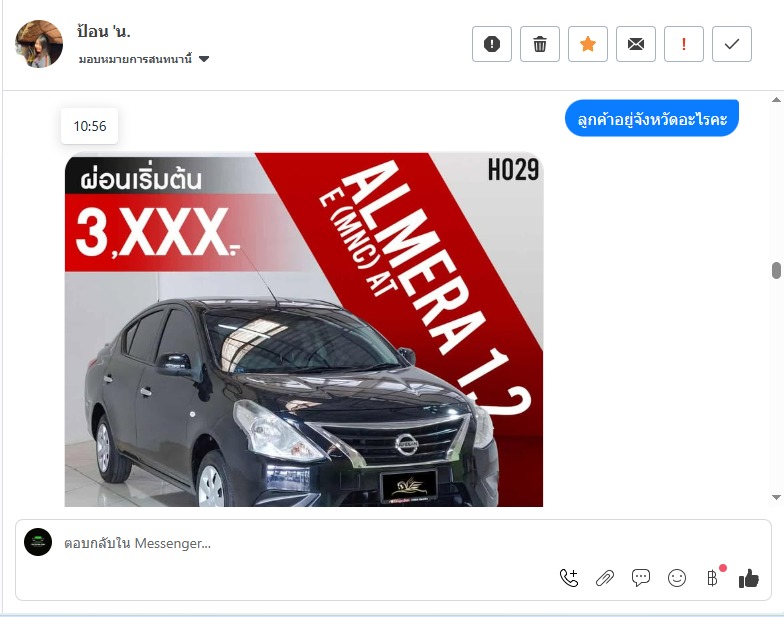Click the blue province question message bubble

point(652,118)
